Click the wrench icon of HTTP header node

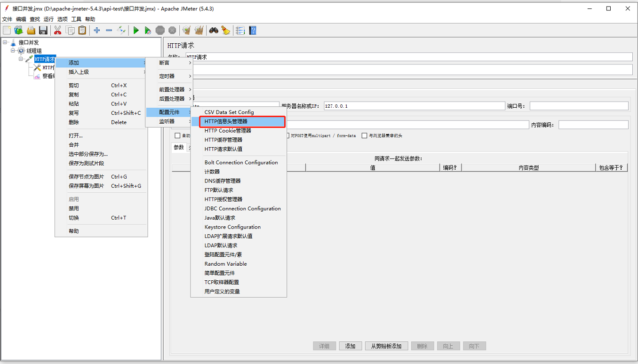coord(37,68)
